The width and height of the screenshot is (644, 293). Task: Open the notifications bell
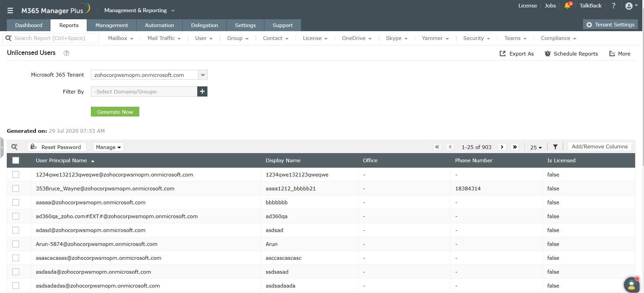tap(567, 6)
